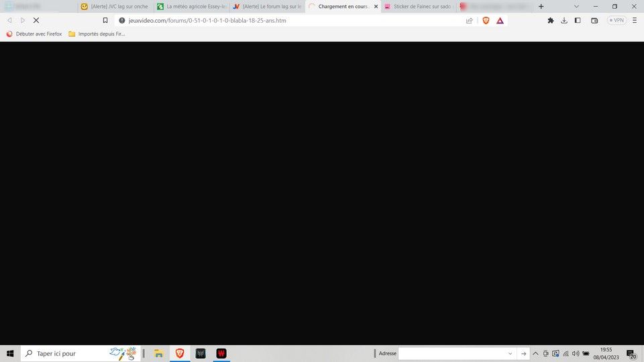Switch to '[Alerte] Le forum lag sur' tab

coord(268,7)
